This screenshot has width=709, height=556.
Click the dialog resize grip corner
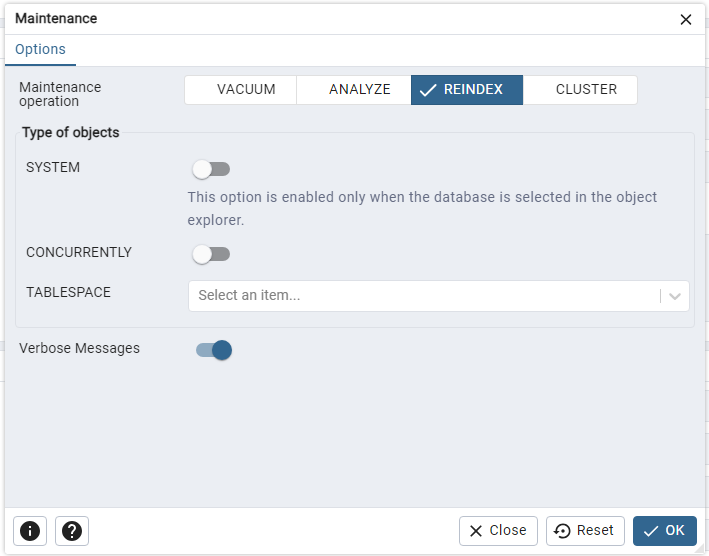(700, 550)
